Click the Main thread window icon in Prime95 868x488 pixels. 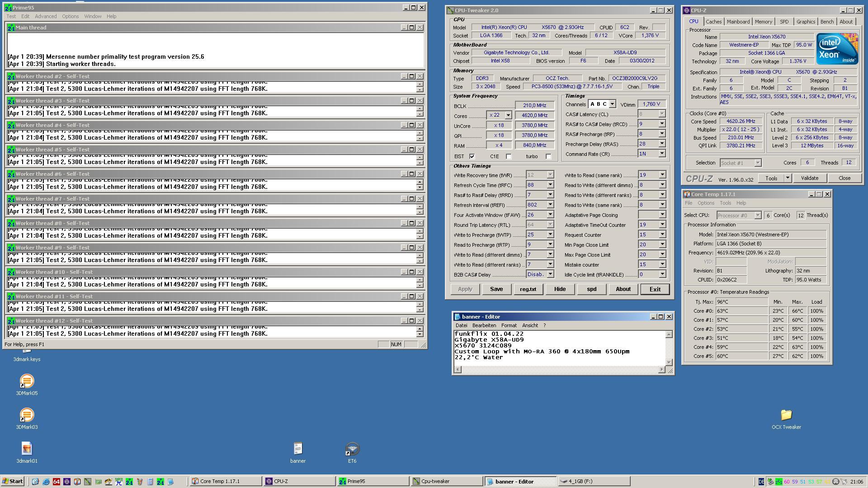[11, 28]
